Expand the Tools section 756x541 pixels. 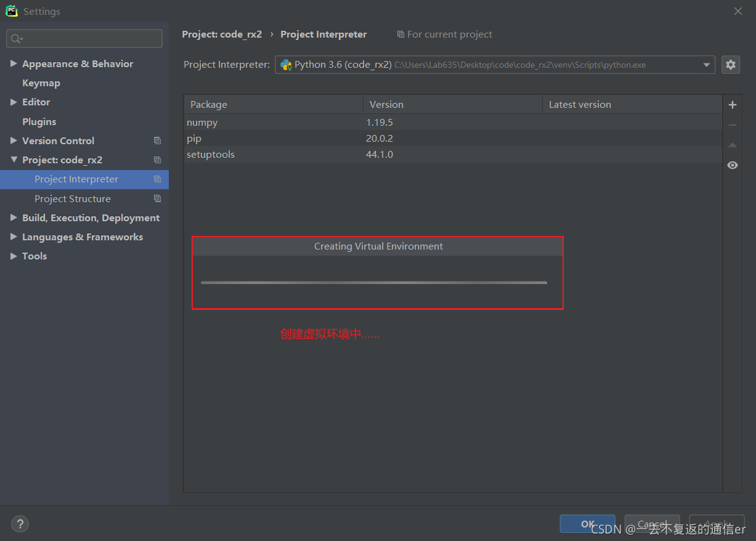[14, 256]
